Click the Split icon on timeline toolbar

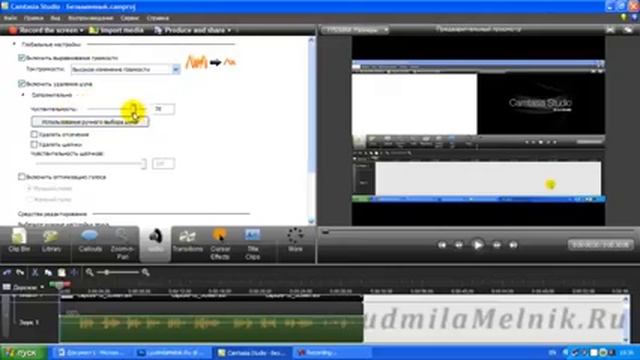pyautogui.click(x=74, y=272)
